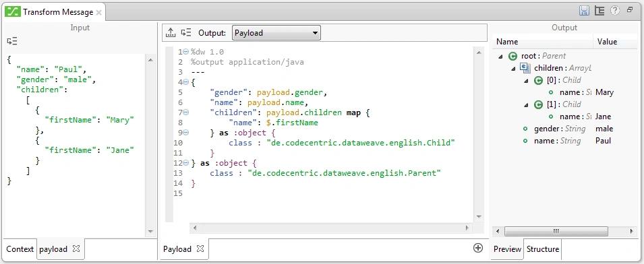Add a new target with the plus icon
644x264 pixels.
point(477,248)
